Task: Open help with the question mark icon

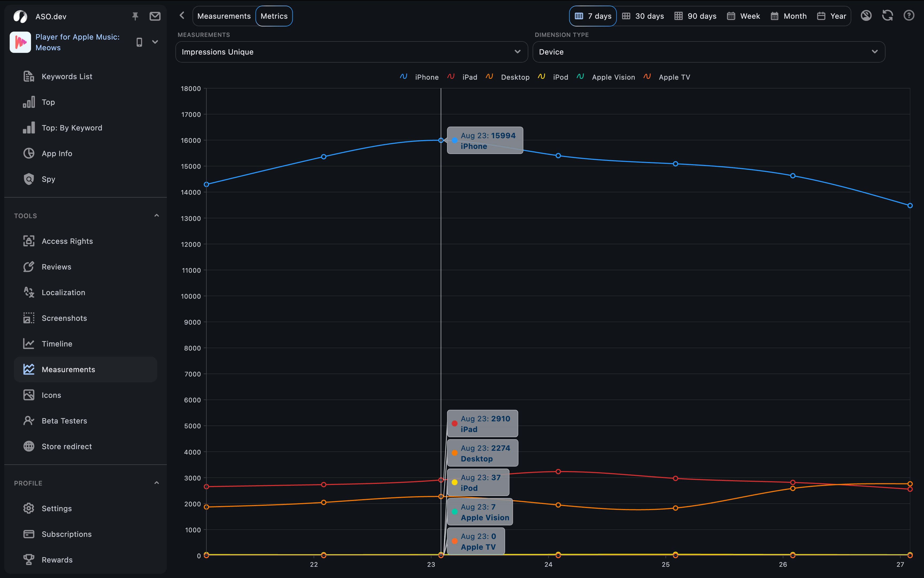Action: [909, 15]
